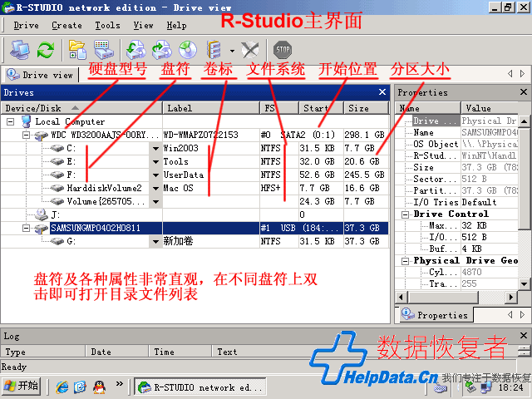Click the STOP toolbar button
This screenshot has width=532, height=399.
click(x=283, y=50)
